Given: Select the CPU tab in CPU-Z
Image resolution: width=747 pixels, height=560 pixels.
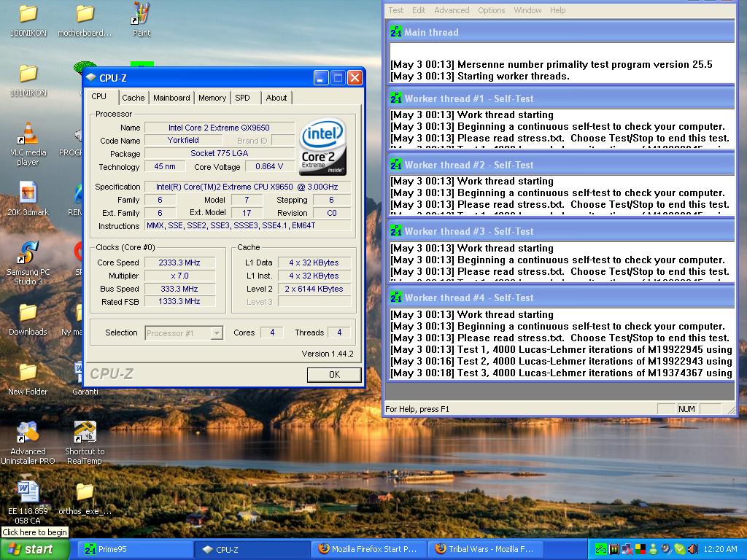Looking at the screenshot, I should click(x=99, y=97).
